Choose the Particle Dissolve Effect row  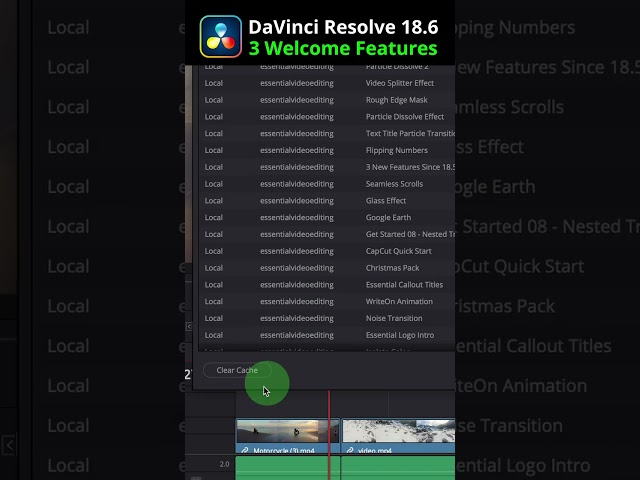coord(327,116)
